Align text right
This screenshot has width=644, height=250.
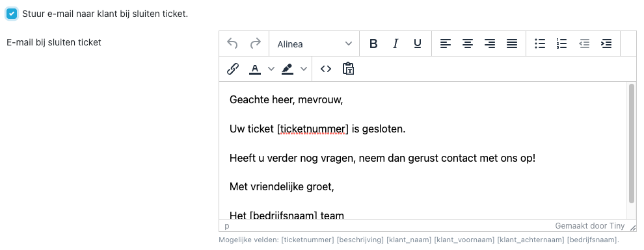tap(490, 44)
